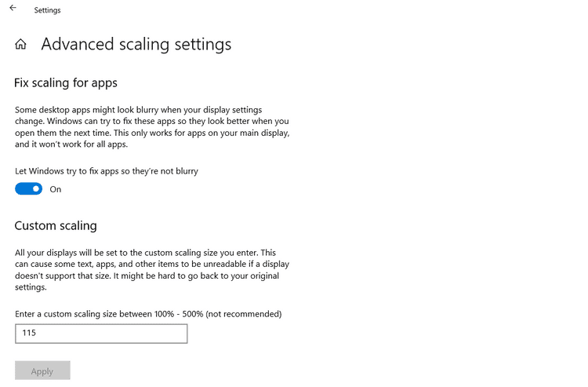
Task: Click the "Custom scaling" section heading
Action: pos(56,226)
